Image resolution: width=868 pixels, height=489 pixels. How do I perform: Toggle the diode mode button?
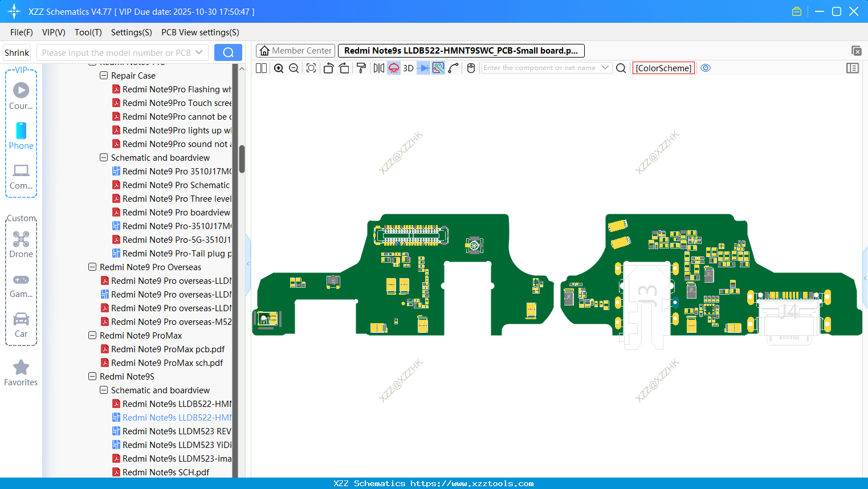pos(423,68)
